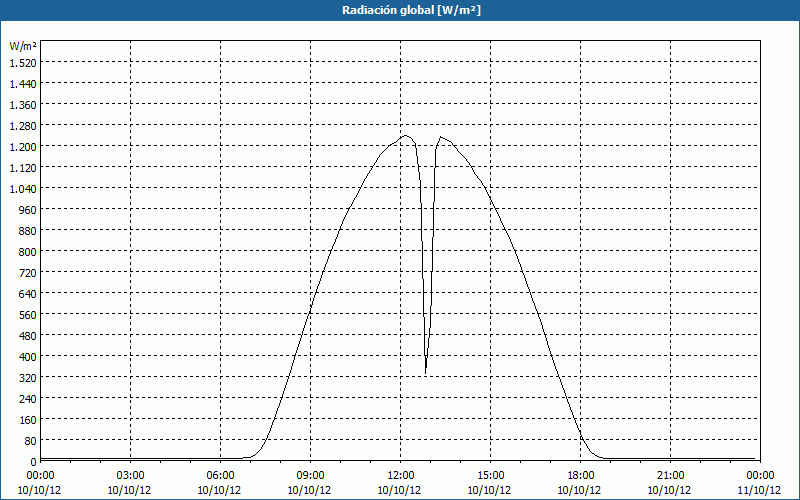Select the '00:00' label above '11/10/12'
800x500 pixels.
[760, 476]
